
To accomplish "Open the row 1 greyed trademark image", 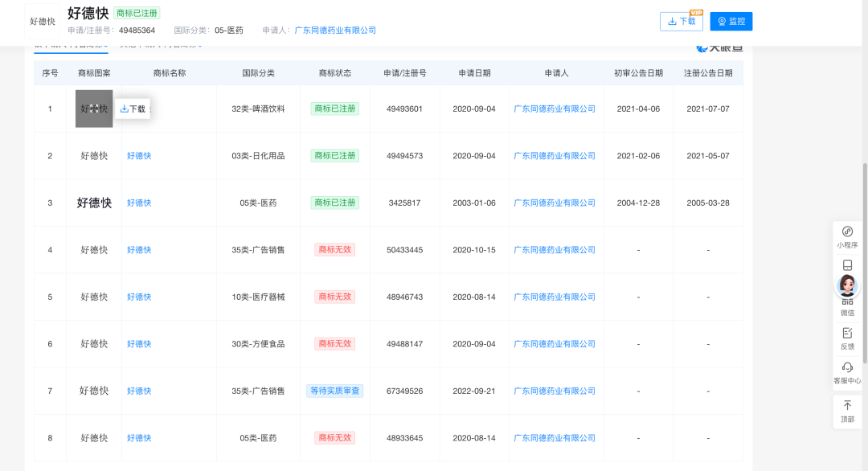I will pos(94,109).
